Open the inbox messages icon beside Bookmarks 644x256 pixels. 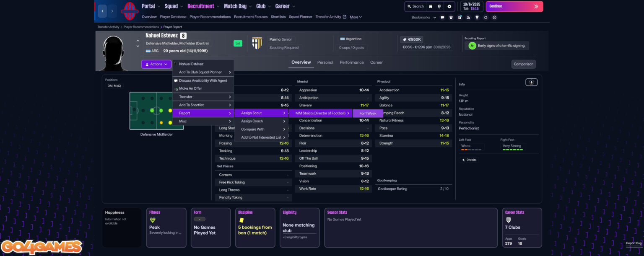[x=442, y=17]
